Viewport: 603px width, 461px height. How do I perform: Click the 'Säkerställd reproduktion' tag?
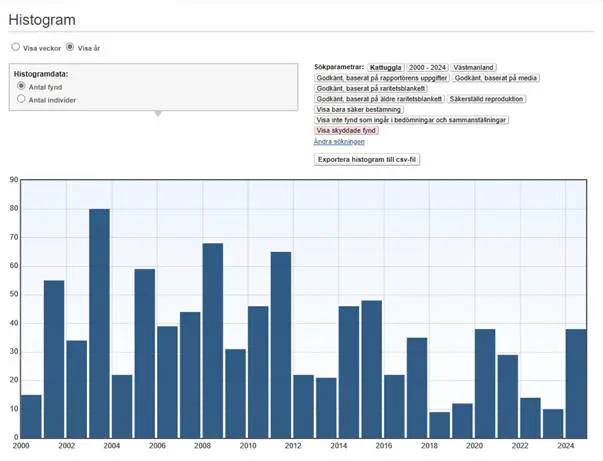[x=487, y=99]
